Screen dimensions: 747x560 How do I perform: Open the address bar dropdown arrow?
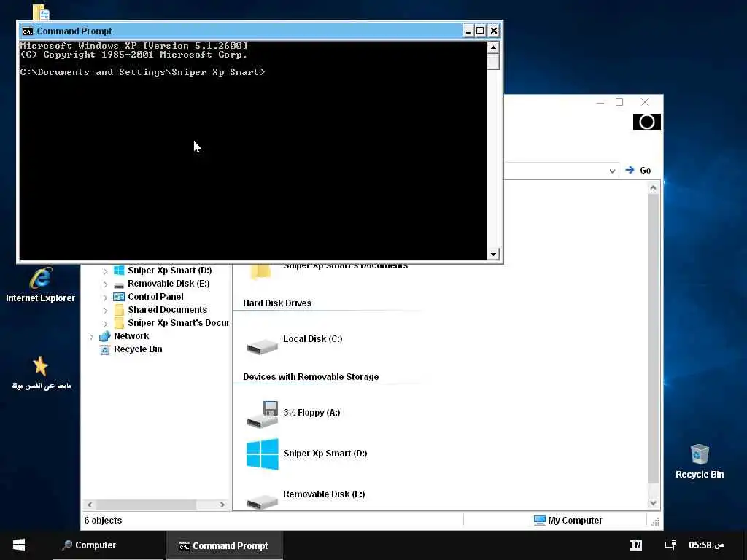point(612,171)
